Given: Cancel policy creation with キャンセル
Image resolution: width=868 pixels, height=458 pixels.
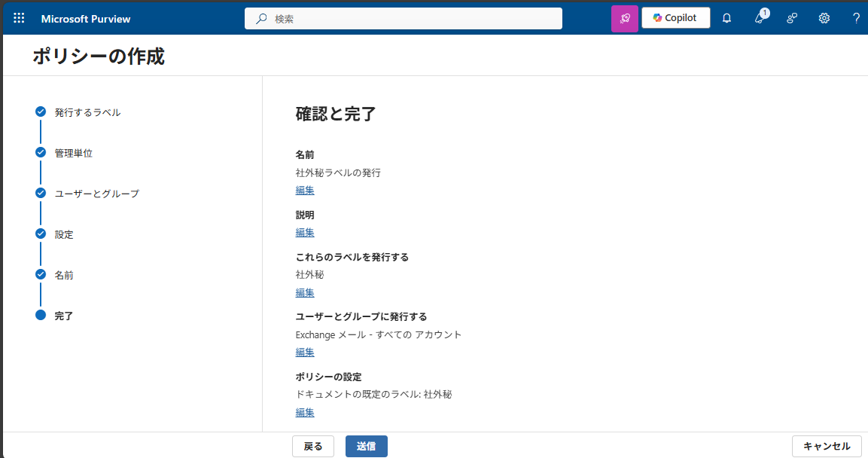Looking at the screenshot, I should (x=826, y=445).
